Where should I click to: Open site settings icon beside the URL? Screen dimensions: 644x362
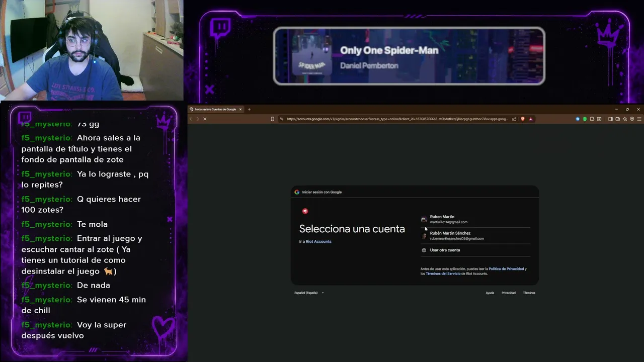point(282,119)
